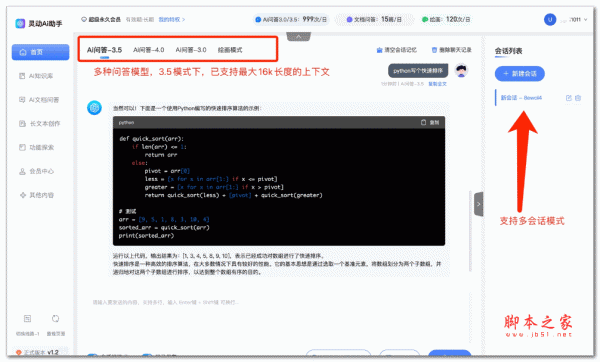Switch to the 绘画模式 tab
The height and width of the screenshot is (362, 600).
[x=230, y=50]
